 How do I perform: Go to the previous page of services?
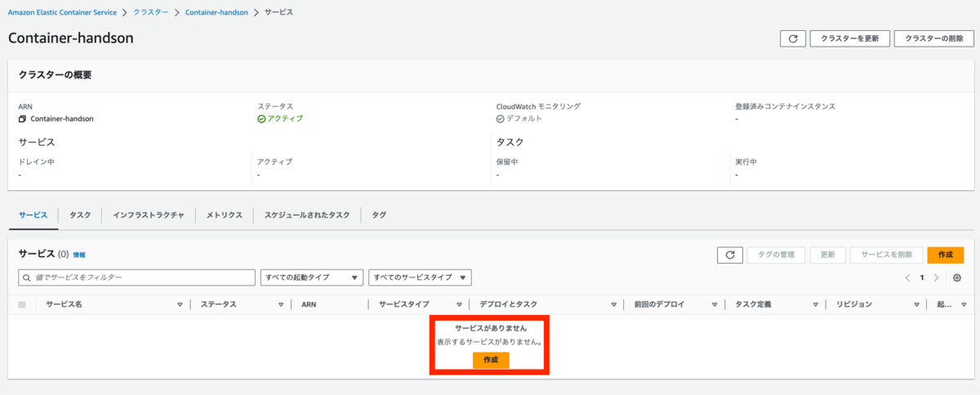pos(907,277)
